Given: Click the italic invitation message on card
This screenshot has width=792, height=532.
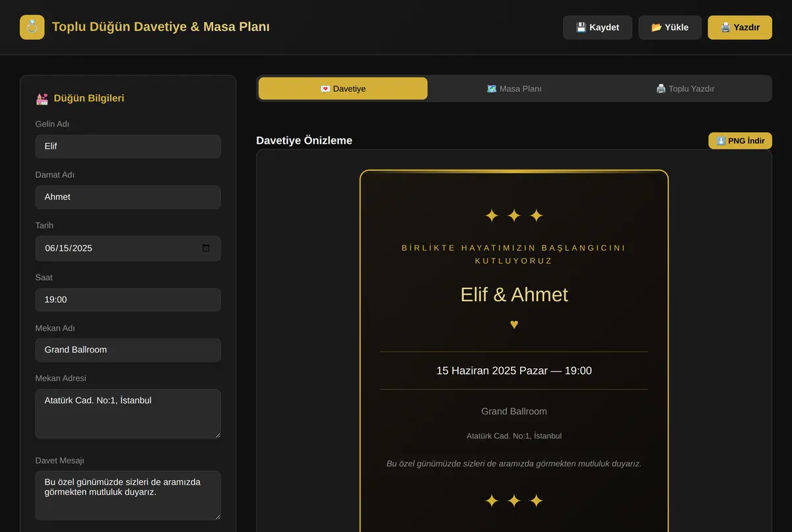Looking at the screenshot, I should tap(514, 464).
